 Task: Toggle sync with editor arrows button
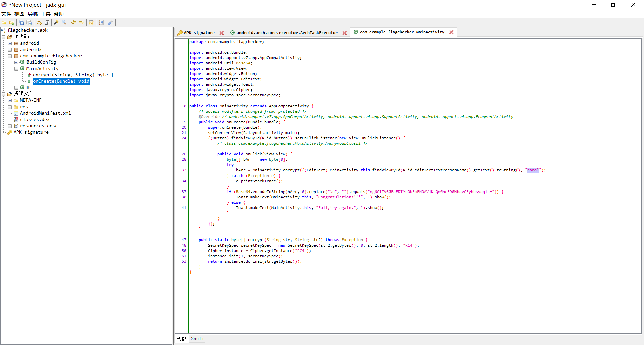click(x=39, y=23)
